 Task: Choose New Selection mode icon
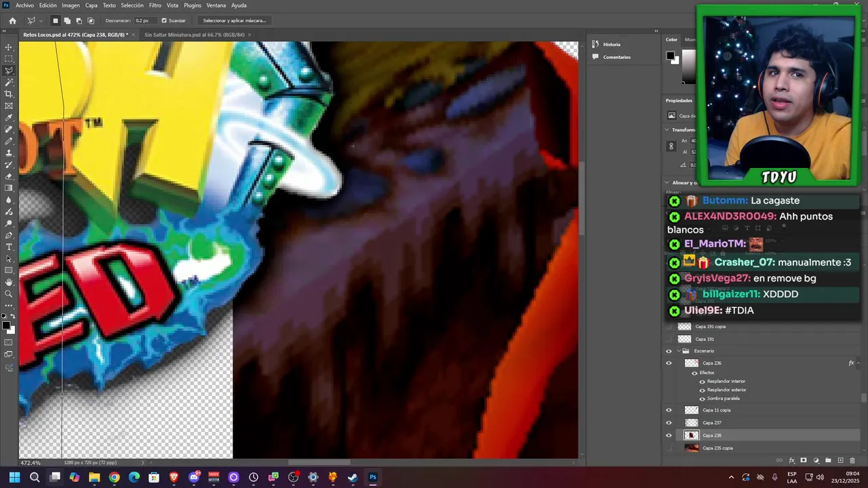tap(56, 20)
